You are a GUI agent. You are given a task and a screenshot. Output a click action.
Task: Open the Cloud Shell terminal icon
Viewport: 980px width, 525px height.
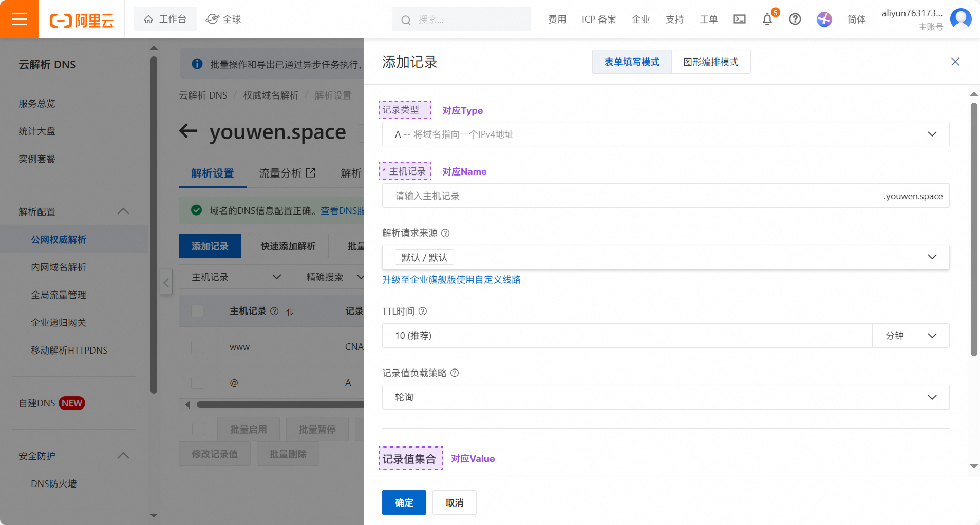point(740,19)
